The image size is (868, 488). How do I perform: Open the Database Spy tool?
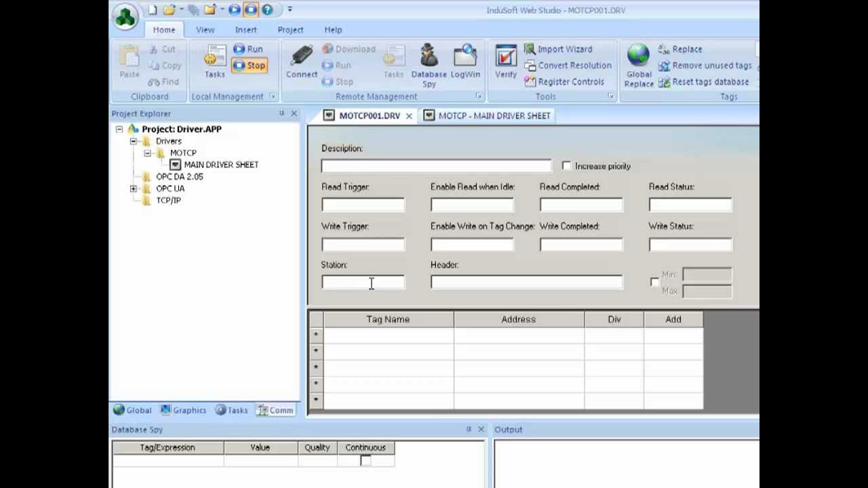click(x=429, y=66)
